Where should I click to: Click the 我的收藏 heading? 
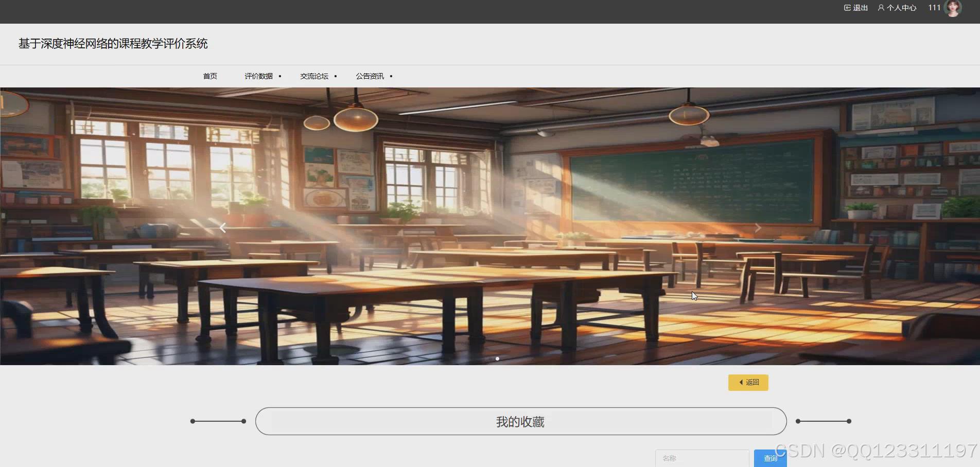(x=520, y=422)
